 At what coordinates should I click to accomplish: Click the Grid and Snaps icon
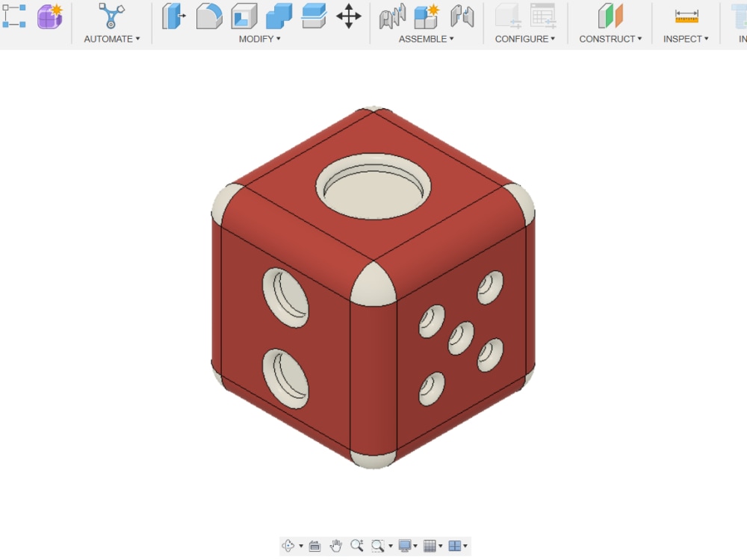pyautogui.click(x=430, y=546)
